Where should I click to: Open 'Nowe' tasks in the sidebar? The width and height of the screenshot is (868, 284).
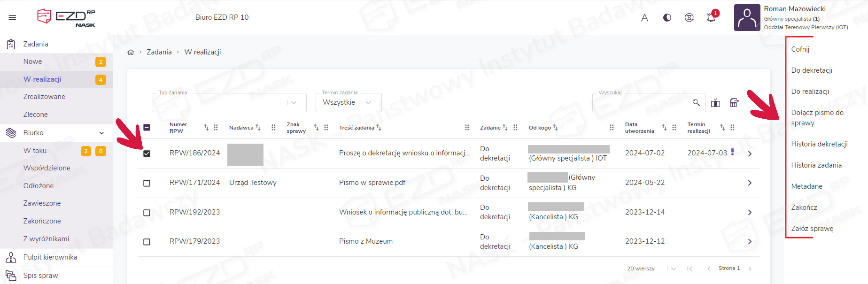[x=33, y=61]
